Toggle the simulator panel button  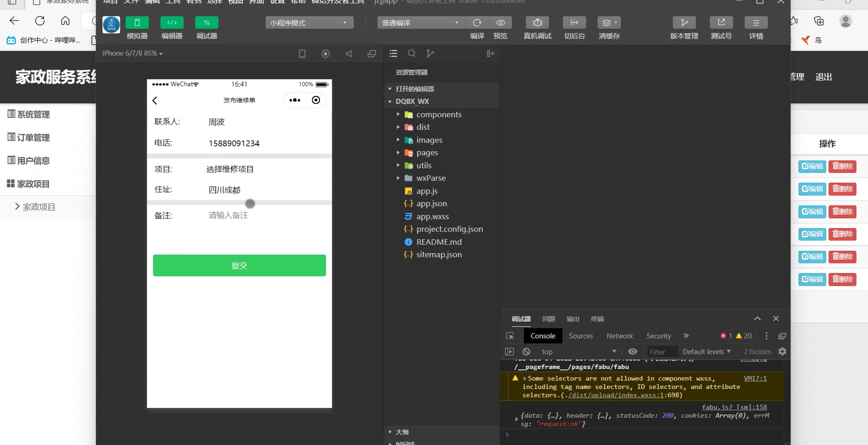(137, 23)
